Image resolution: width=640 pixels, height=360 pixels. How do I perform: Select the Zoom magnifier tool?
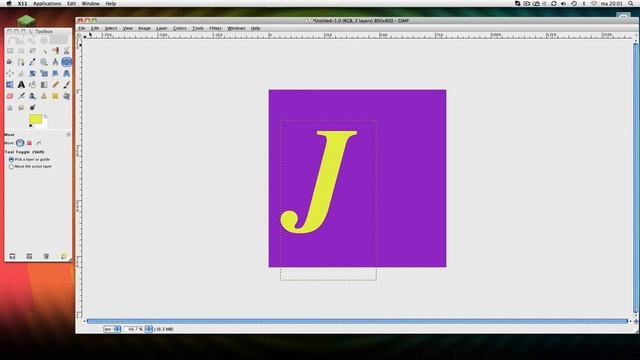[x=44, y=62]
